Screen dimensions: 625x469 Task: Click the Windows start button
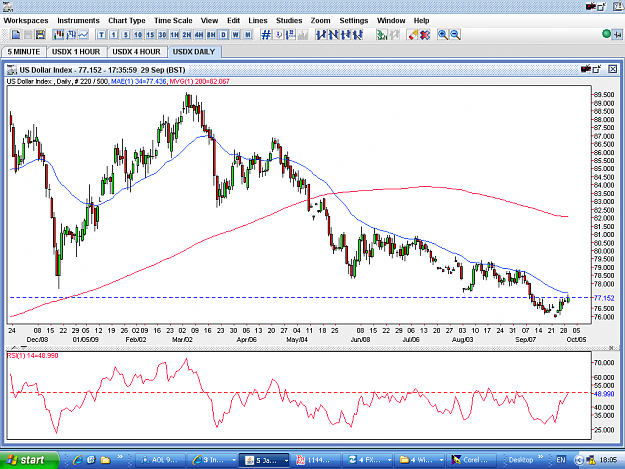point(29,460)
